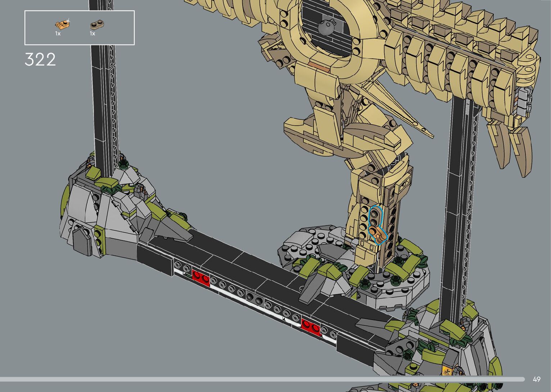Viewport: 551px width, 392px height.
Task: Click the gold printed tile at bottom right
Action: (x=447, y=371)
